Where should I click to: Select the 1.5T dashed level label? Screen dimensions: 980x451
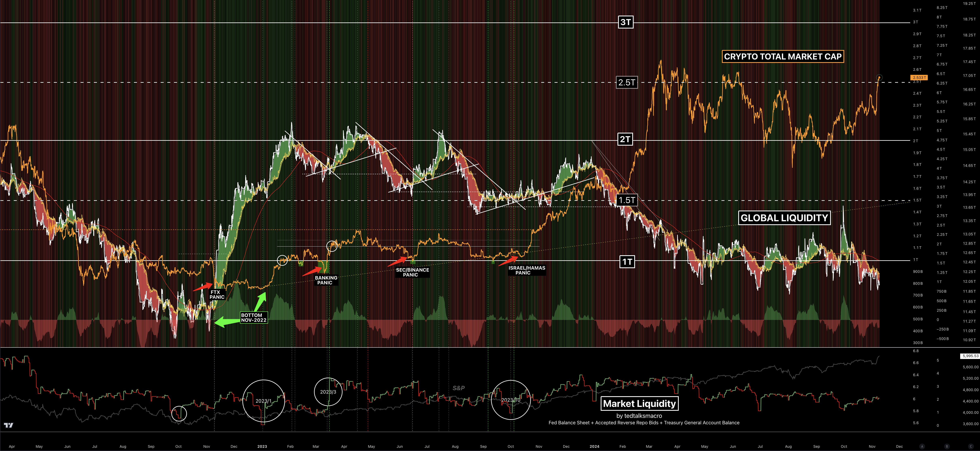[x=627, y=200]
